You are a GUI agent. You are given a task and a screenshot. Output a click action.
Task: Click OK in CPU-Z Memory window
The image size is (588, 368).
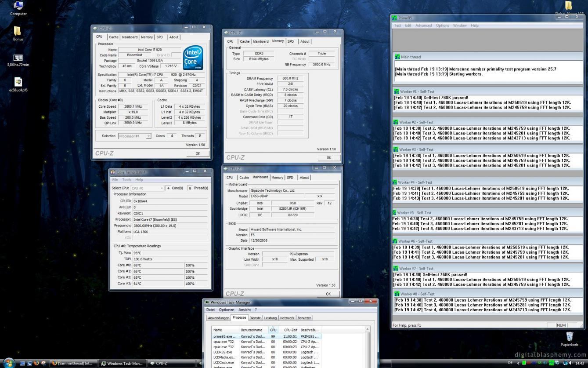click(329, 157)
